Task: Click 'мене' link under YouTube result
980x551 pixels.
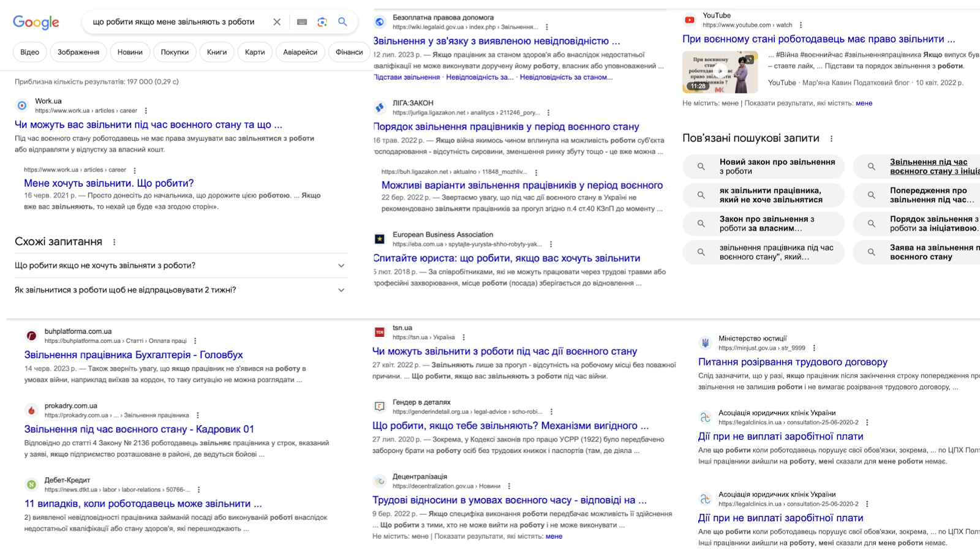Action: click(864, 103)
